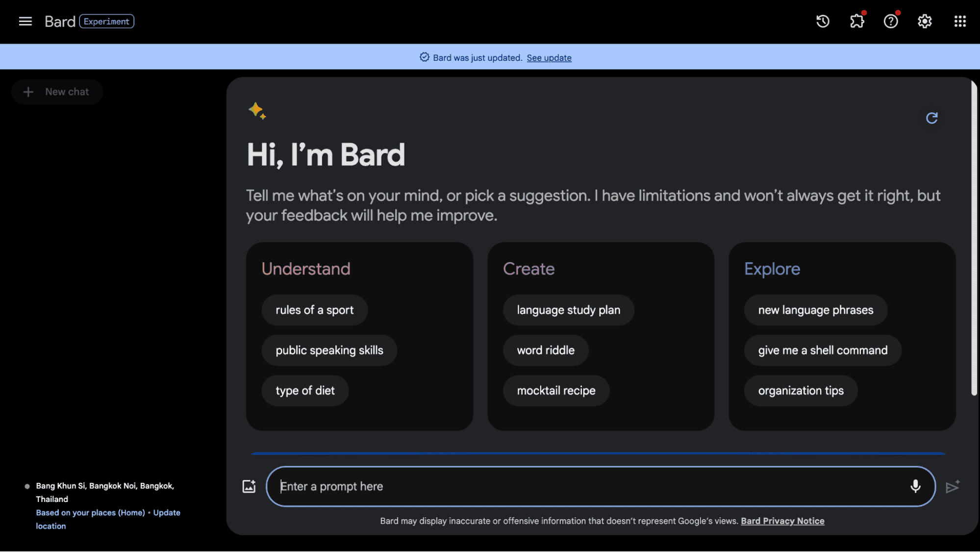Viewport: 980px width, 552px height.
Task: Click Update location link
Action: 166,512
